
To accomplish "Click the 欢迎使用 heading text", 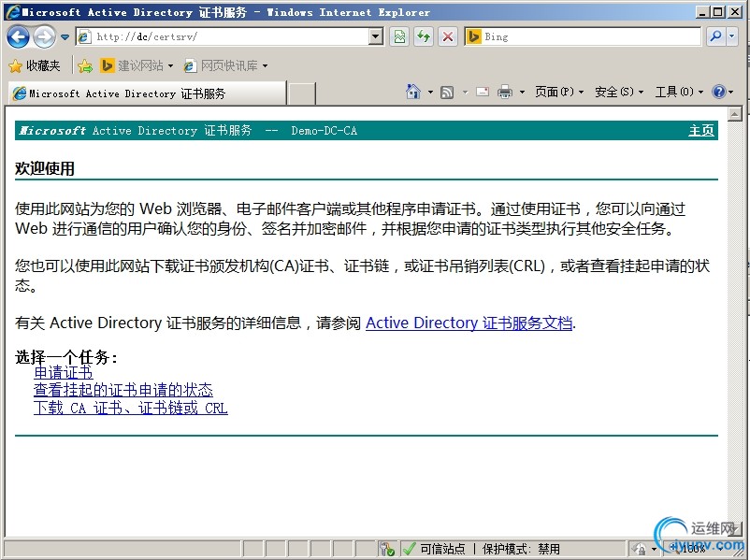I will coord(45,168).
